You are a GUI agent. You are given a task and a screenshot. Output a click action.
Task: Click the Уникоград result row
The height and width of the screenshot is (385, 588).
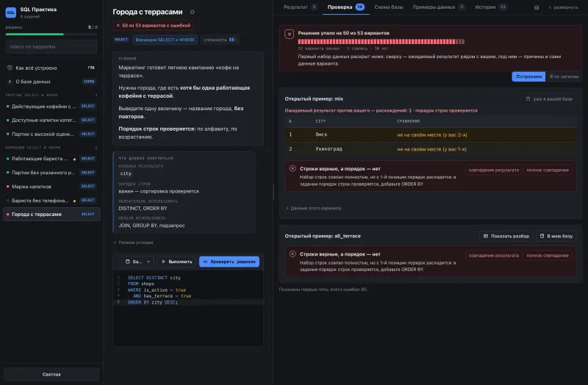pos(430,149)
